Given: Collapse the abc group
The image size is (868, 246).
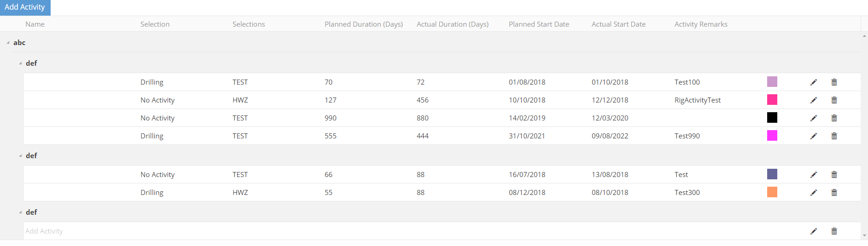Looking at the screenshot, I should tap(8, 43).
